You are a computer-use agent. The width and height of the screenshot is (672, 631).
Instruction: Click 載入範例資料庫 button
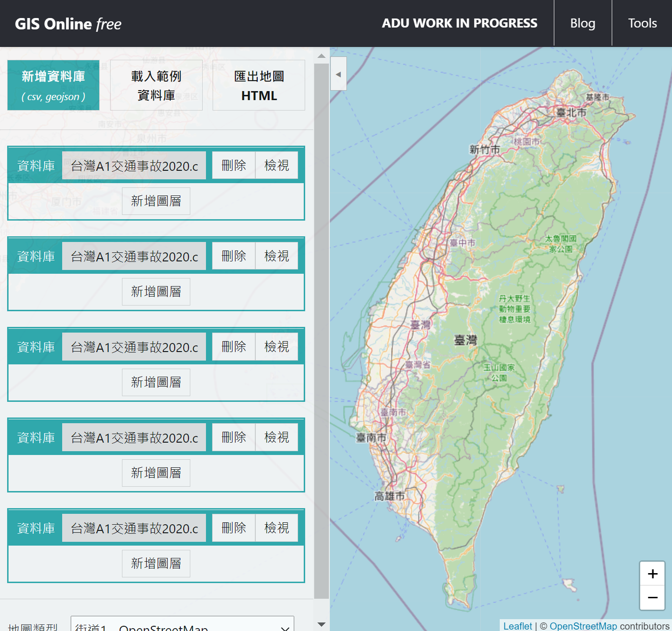click(156, 85)
